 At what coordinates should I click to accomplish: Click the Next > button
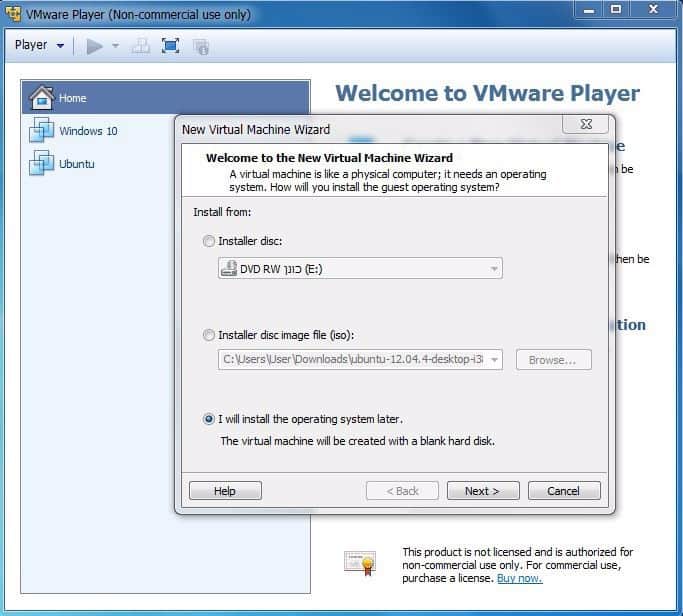(x=483, y=491)
